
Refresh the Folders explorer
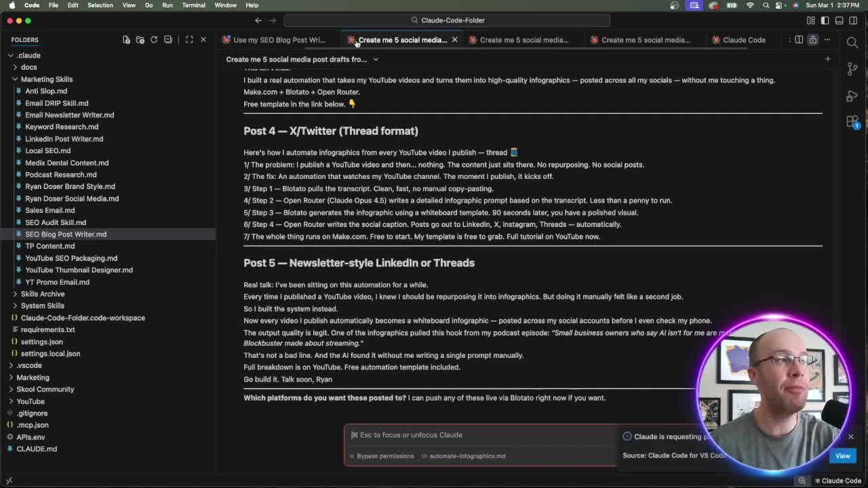(x=154, y=39)
